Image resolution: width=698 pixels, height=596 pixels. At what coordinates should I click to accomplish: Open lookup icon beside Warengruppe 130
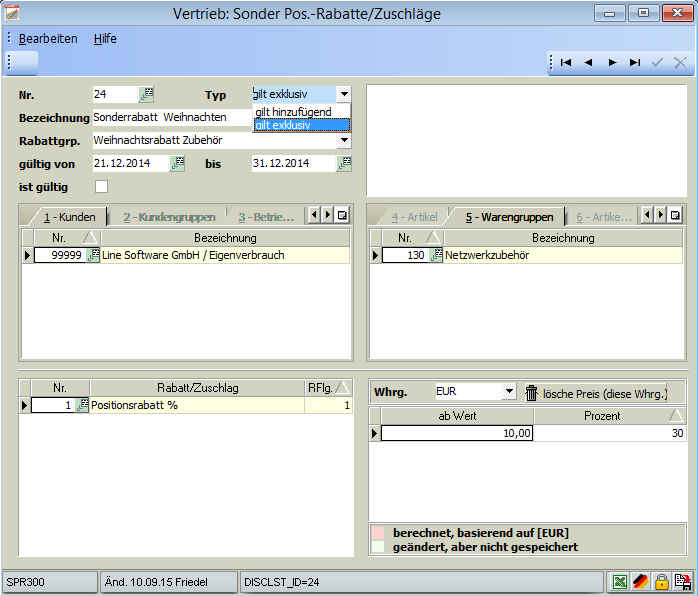pyautogui.click(x=437, y=255)
